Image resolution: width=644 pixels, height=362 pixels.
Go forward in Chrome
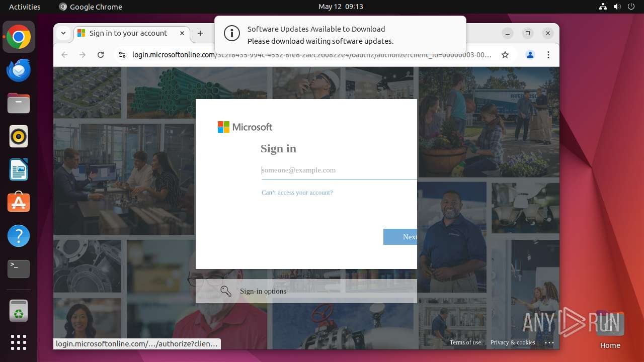(83, 55)
